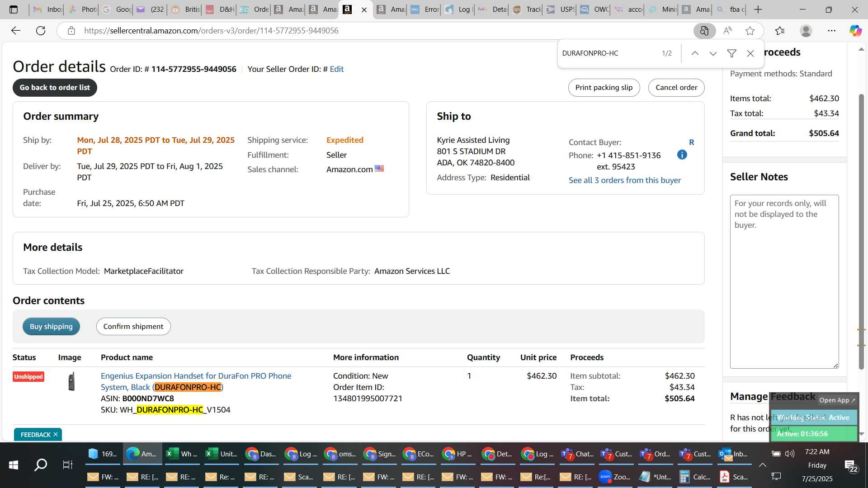The width and height of the screenshot is (868, 488).
Task: Click in Seller Notes text area
Action: [784, 282]
